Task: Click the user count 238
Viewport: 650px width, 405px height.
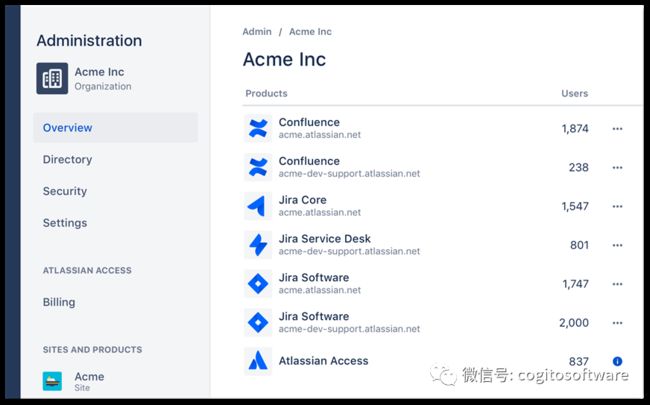Action: (x=579, y=167)
